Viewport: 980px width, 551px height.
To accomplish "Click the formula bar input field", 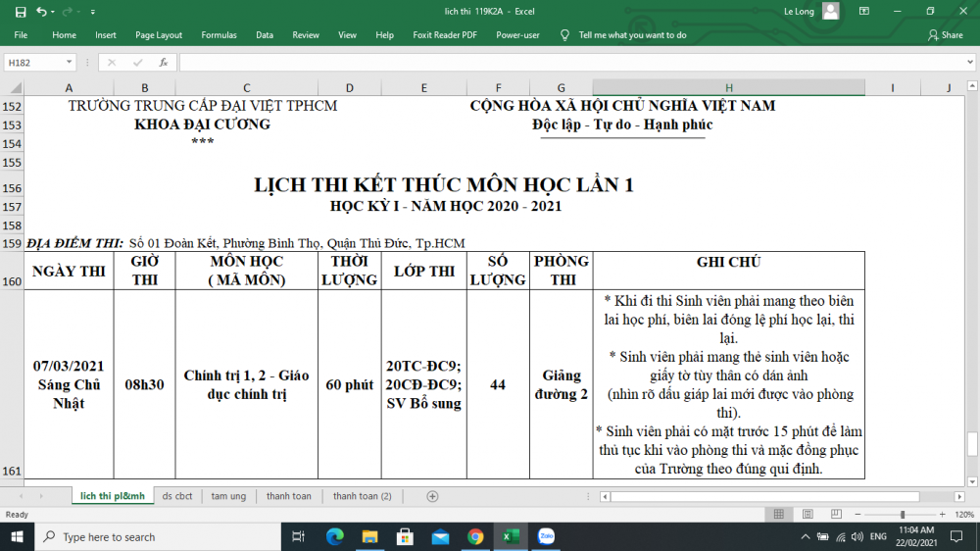I will 568,63.
